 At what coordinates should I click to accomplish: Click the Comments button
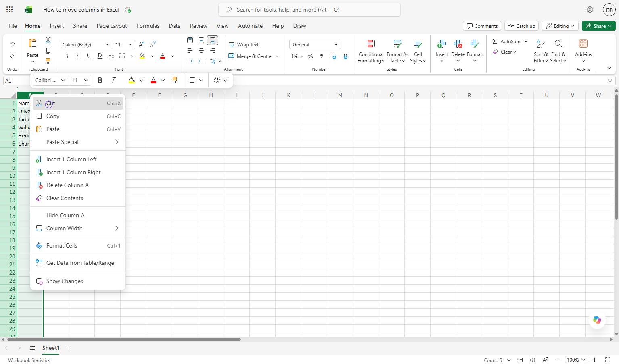click(482, 26)
